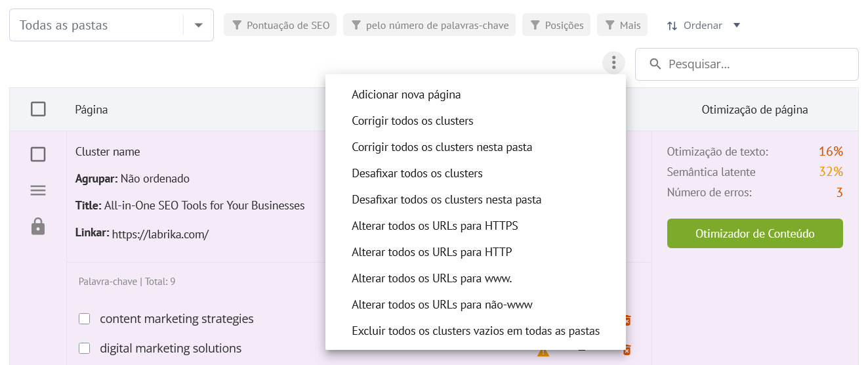
Task: Click the Otimização de texto 16% value
Action: click(831, 152)
